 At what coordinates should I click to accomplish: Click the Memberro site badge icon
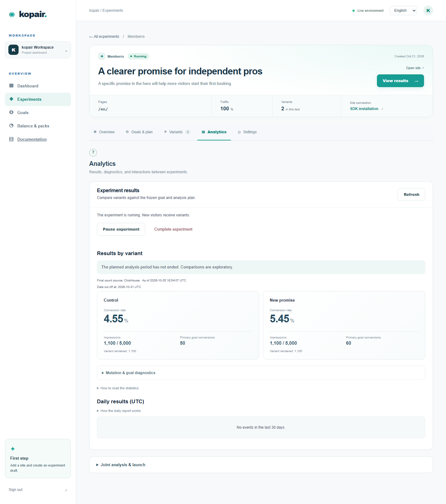[x=102, y=56]
